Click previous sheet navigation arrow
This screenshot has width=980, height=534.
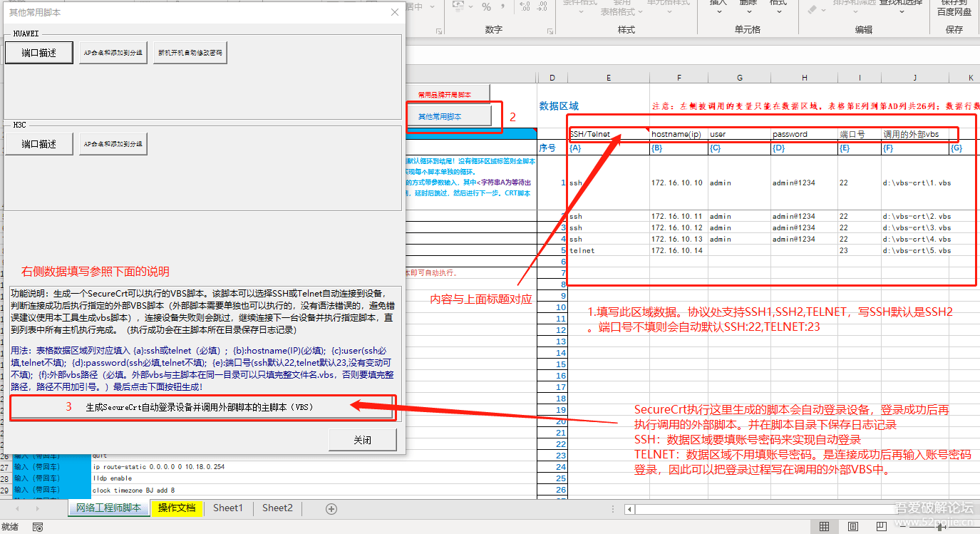pos(17,508)
